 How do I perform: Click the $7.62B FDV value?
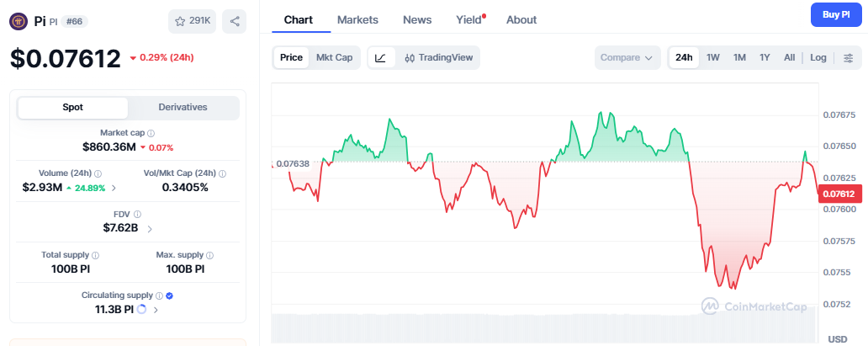120,227
